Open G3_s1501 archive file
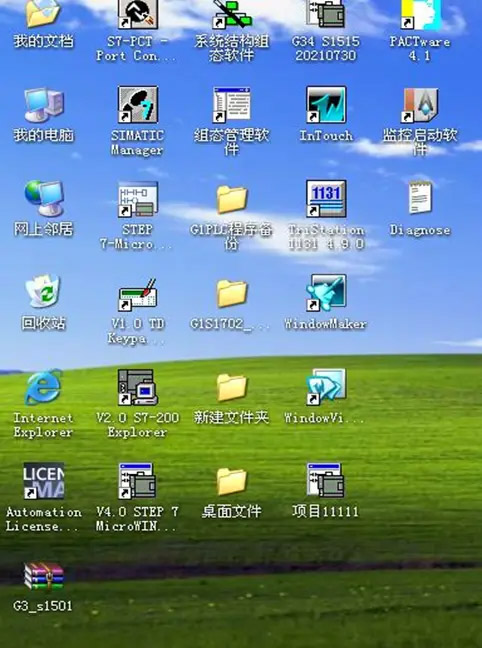The width and height of the screenshot is (482, 648). [x=43, y=576]
